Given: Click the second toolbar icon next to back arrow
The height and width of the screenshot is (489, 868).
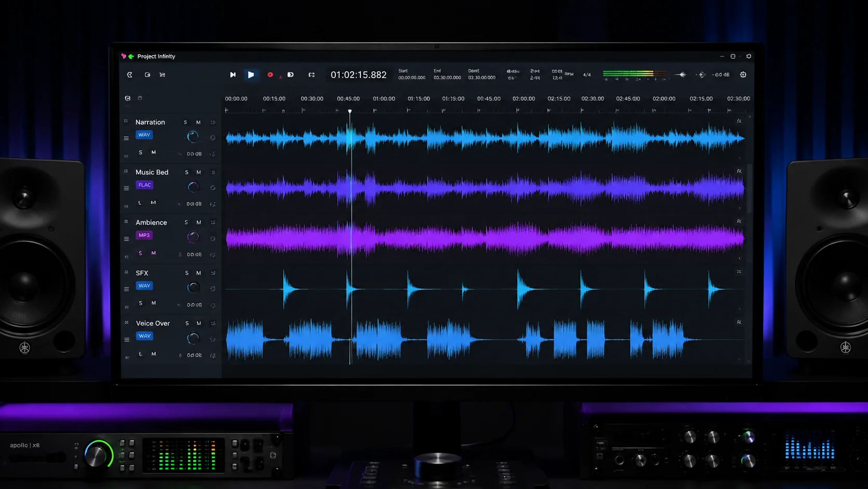Looking at the screenshot, I should pyautogui.click(x=147, y=75).
